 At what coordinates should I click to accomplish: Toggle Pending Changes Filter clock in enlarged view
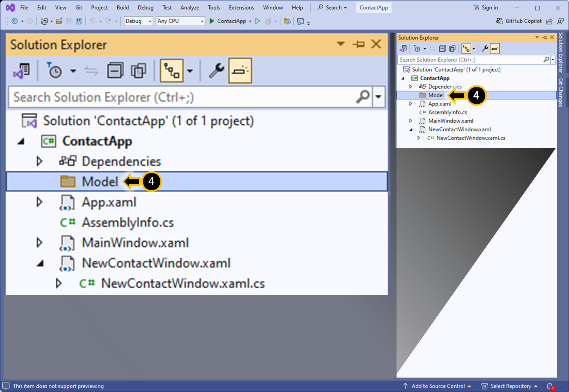54,71
